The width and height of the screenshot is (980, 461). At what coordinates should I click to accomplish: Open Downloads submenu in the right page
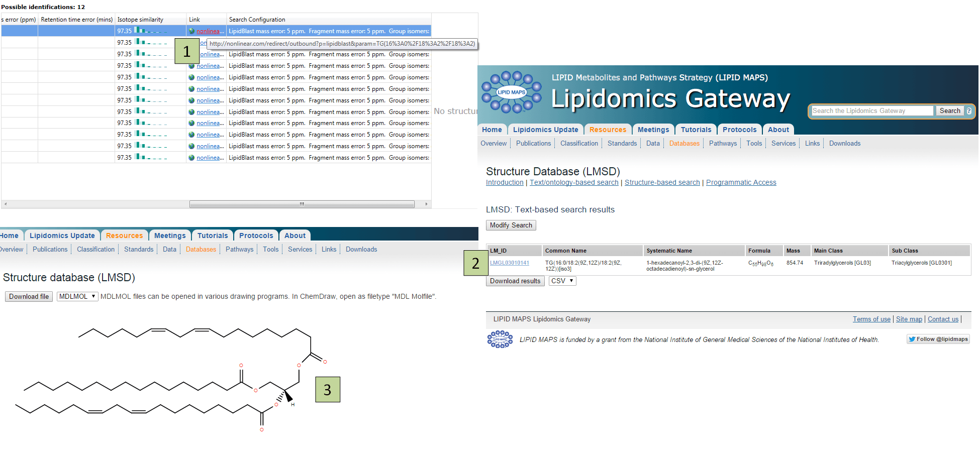tap(845, 144)
